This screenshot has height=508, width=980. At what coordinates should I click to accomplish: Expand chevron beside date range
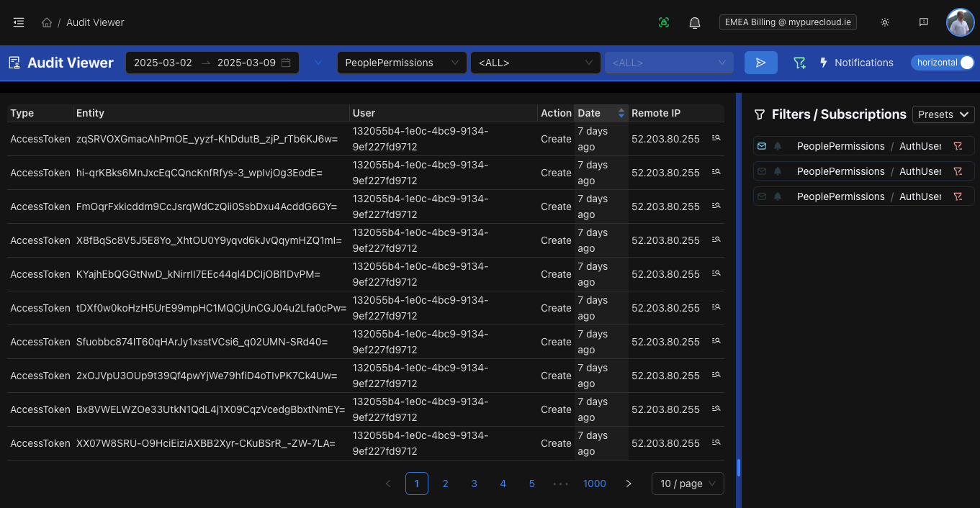click(318, 63)
